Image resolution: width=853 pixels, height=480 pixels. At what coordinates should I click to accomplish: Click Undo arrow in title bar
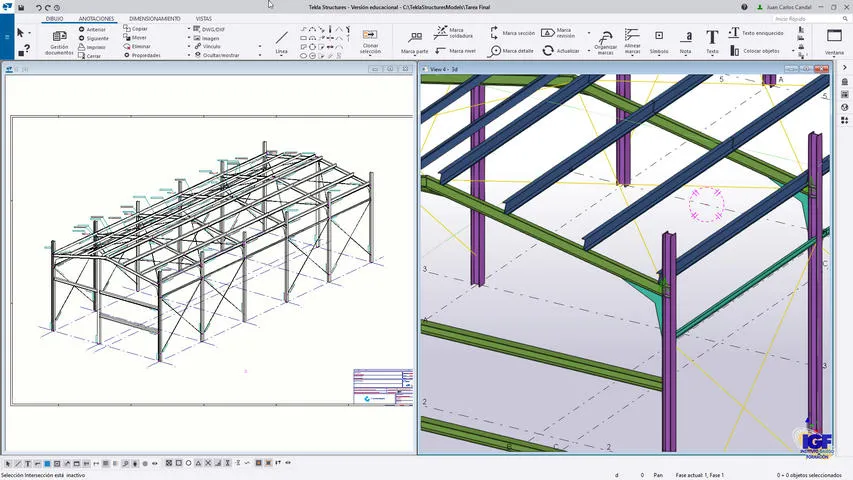click(x=39, y=8)
